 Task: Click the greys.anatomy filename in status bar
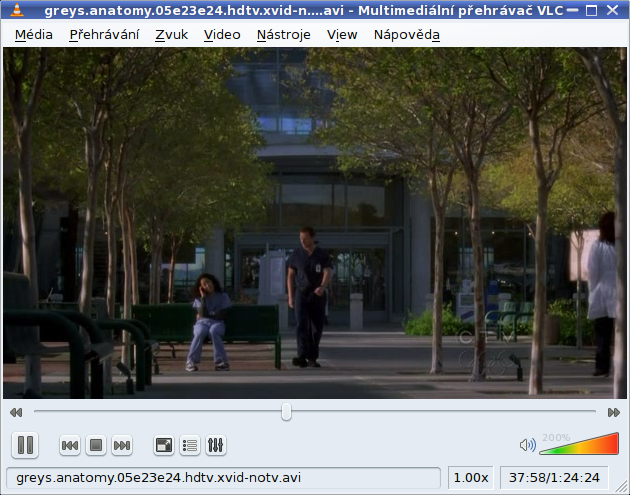[158, 478]
